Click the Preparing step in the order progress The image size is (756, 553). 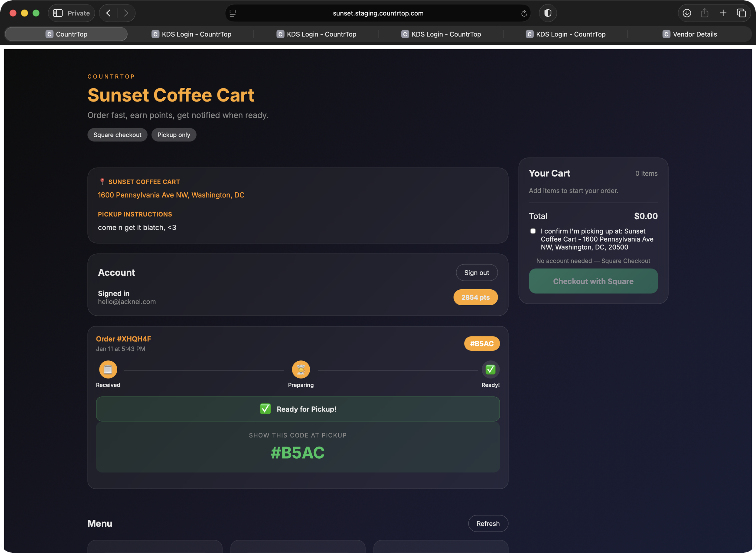tap(301, 369)
